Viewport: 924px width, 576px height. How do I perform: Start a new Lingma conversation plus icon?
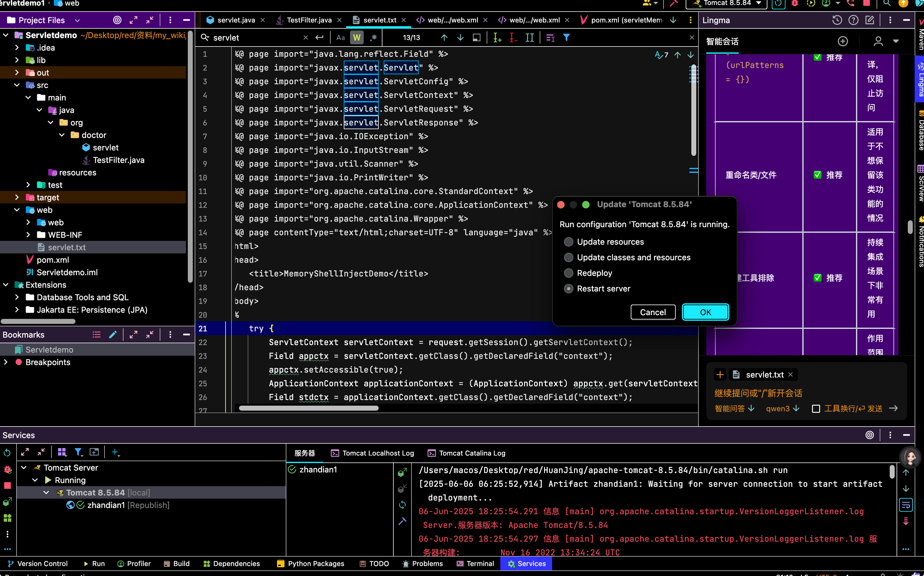coord(843,41)
